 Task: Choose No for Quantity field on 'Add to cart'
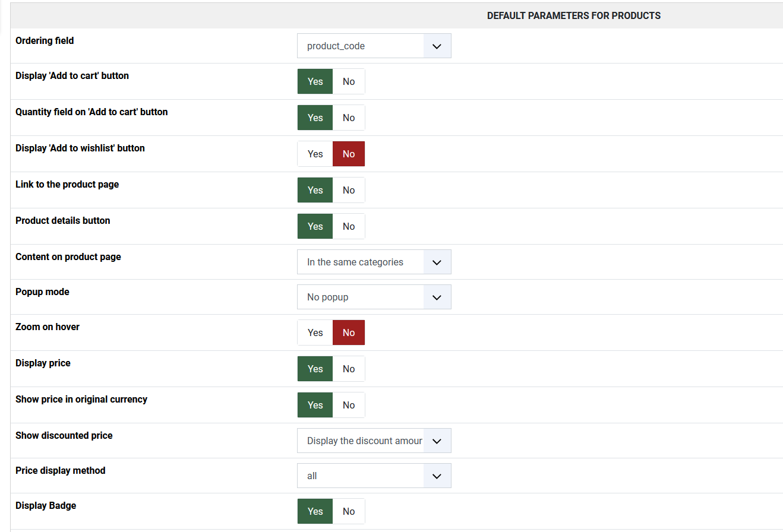tap(349, 118)
